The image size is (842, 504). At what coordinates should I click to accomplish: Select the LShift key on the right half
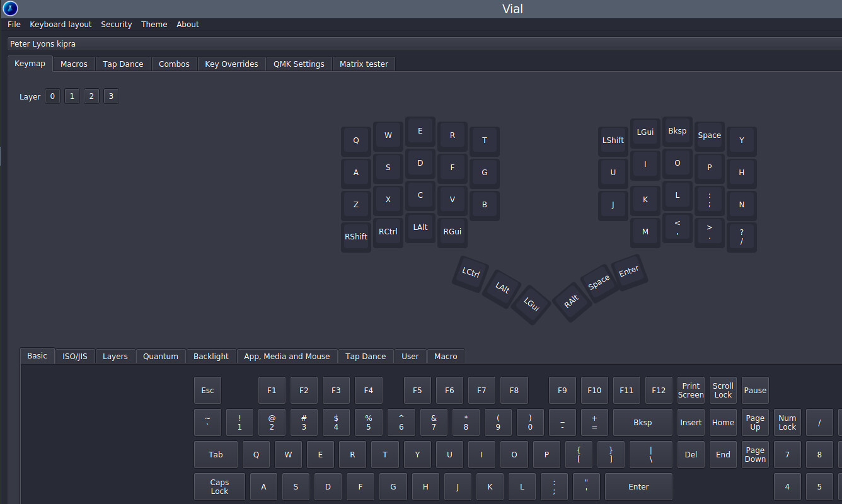[x=613, y=140]
